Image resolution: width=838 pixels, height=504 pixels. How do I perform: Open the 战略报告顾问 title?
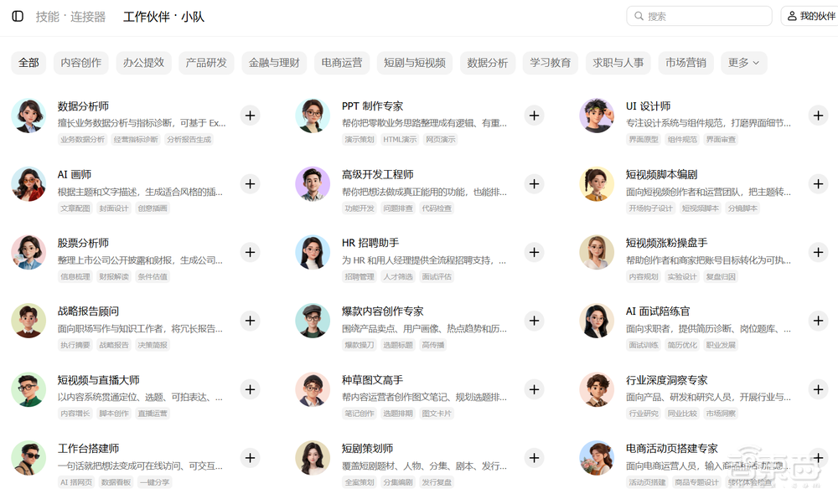tap(88, 311)
